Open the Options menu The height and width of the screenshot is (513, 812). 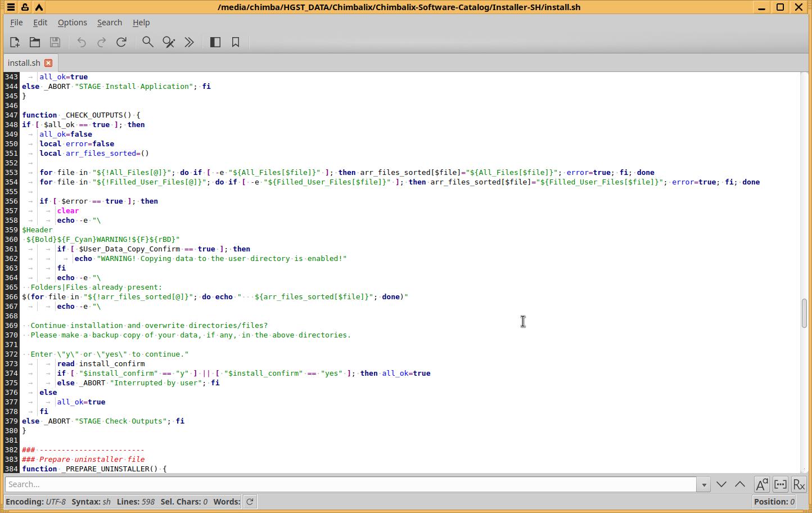coord(72,22)
